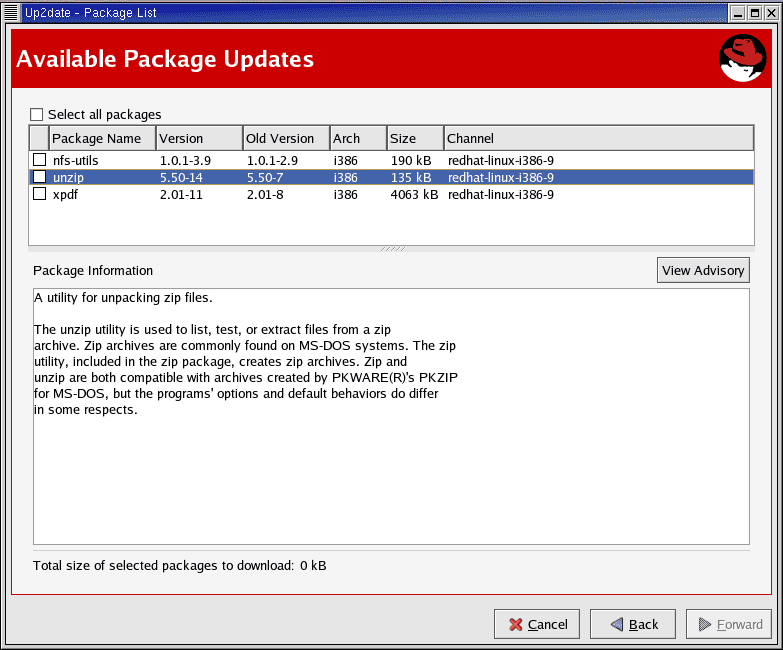Sort by Version column header
This screenshot has width=783, height=650.
click(x=199, y=138)
